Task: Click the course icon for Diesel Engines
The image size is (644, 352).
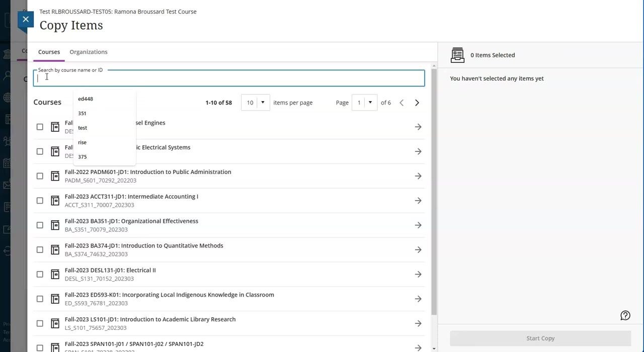Action: pos(55,127)
